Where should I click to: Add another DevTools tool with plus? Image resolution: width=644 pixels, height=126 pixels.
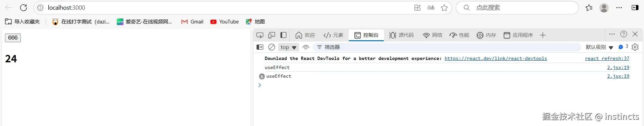click(x=543, y=35)
